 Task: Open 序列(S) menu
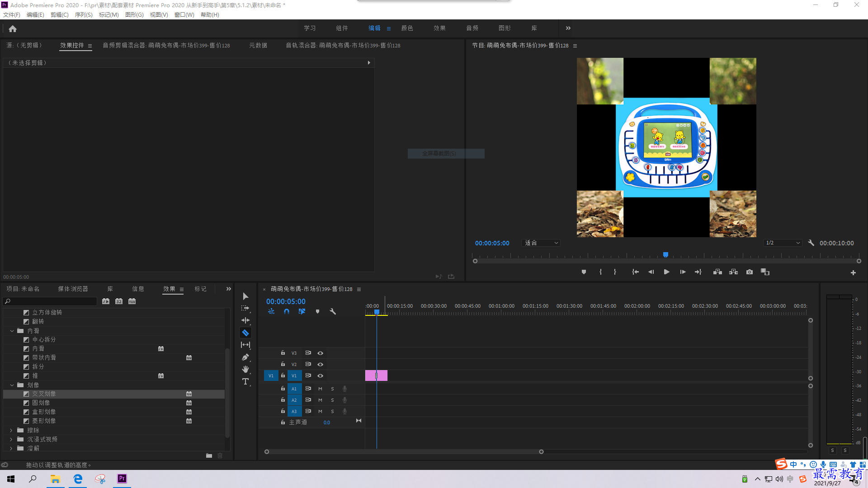click(84, 15)
